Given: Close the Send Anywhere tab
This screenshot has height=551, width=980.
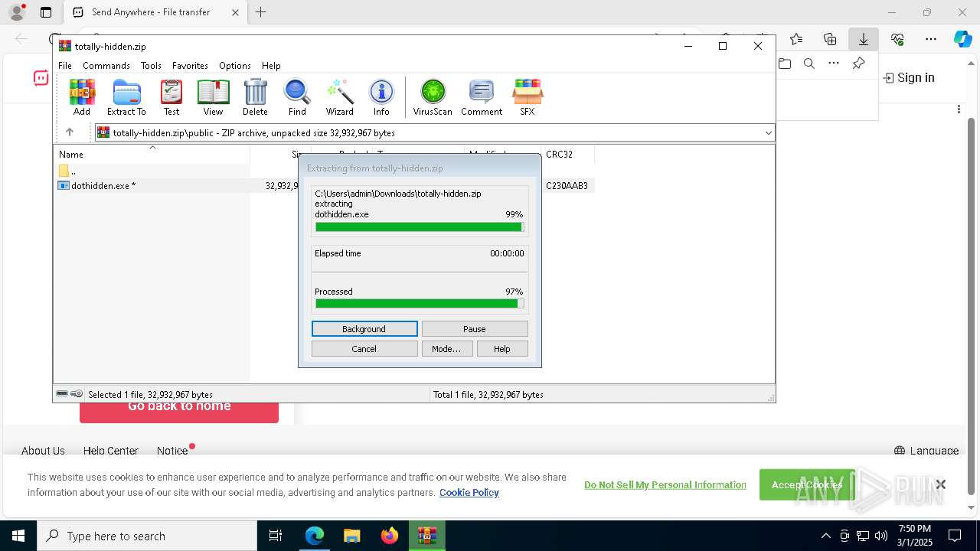Looking at the screenshot, I should coord(235,12).
